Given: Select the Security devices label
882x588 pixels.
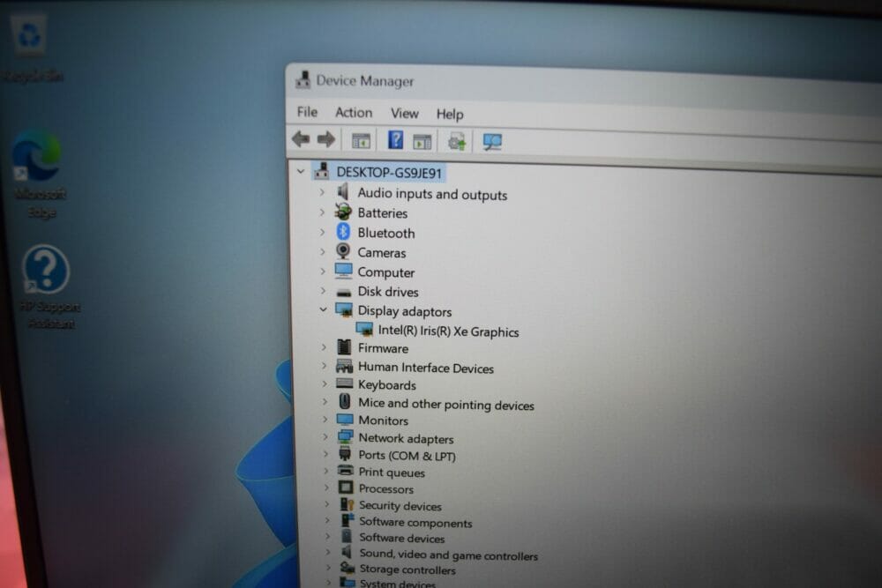Looking at the screenshot, I should point(400,505).
